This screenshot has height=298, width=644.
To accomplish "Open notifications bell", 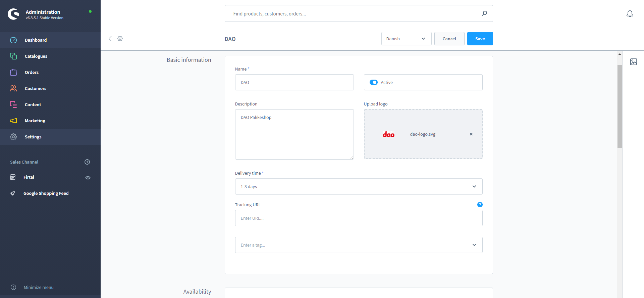I will tap(630, 14).
